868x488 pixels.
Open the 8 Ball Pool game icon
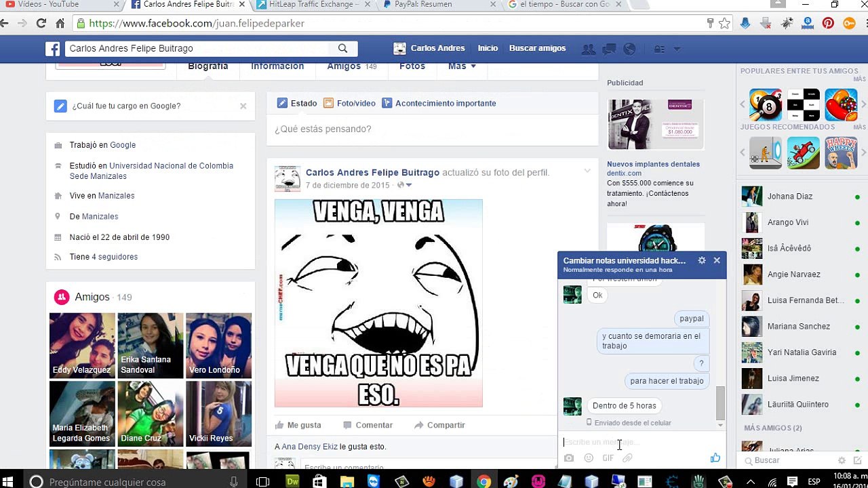pos(766,105)
